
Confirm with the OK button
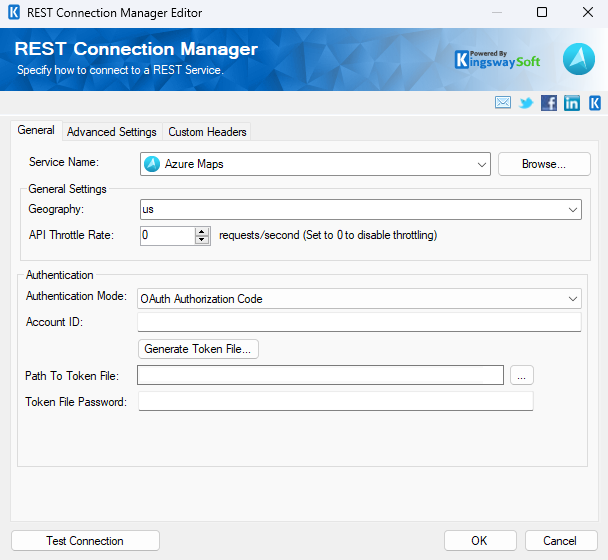tap(480, 541)
